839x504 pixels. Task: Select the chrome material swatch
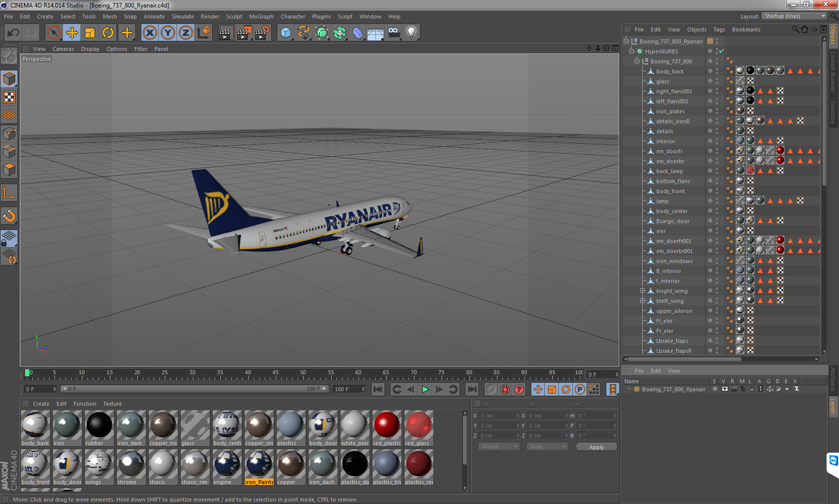click(131, 467)
